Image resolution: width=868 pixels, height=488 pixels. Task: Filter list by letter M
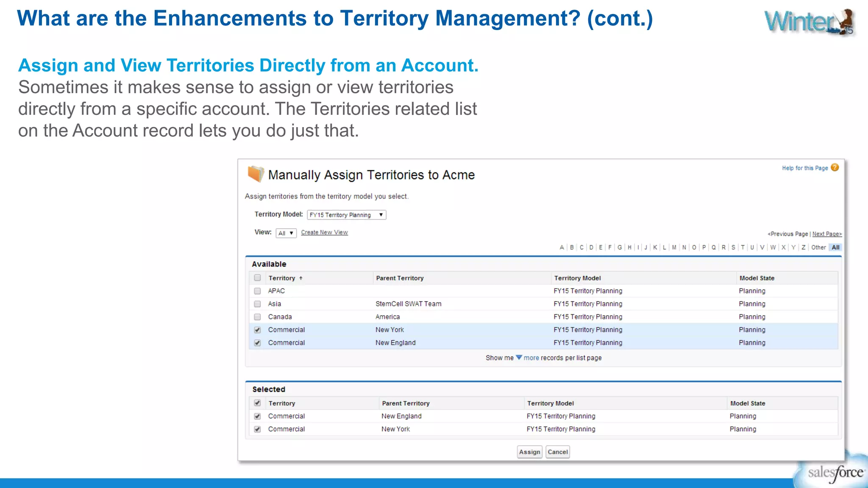pyautogui.click(x=674, y=247)
